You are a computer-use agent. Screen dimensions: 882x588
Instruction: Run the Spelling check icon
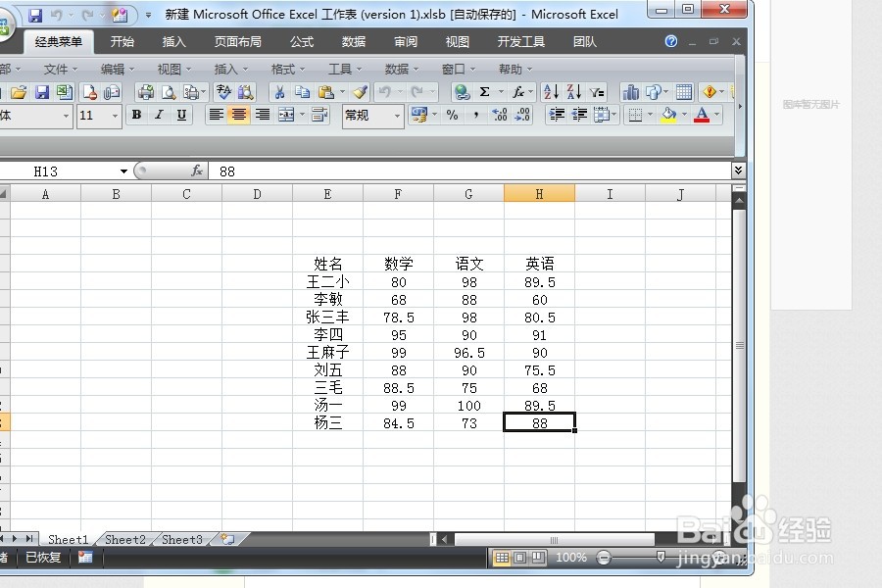223,92
